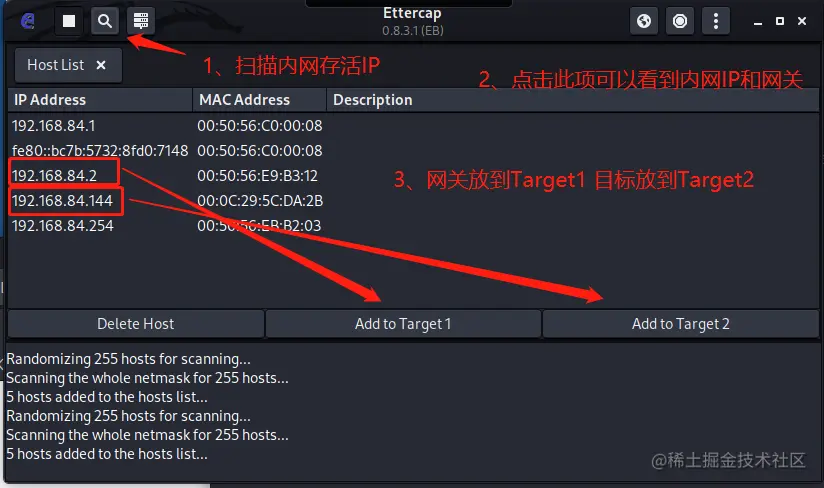Select host row 192.168.84.254
The image size is (824, 488).
coord(413,226)
